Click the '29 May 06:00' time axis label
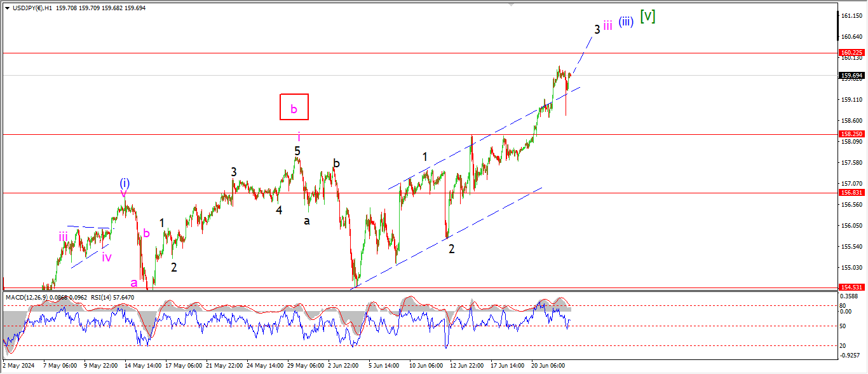Image resolution: width=868 pixels, height=374 pixels. coord(306,366)
